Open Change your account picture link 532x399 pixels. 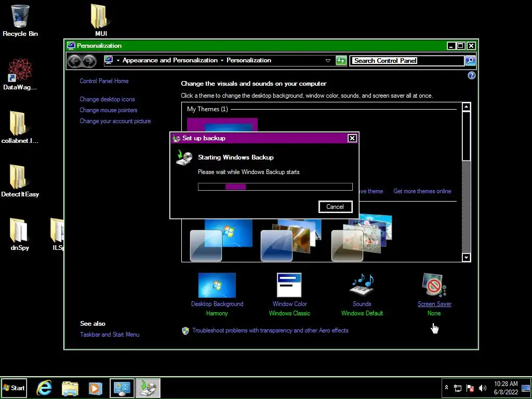coord(115,121)
